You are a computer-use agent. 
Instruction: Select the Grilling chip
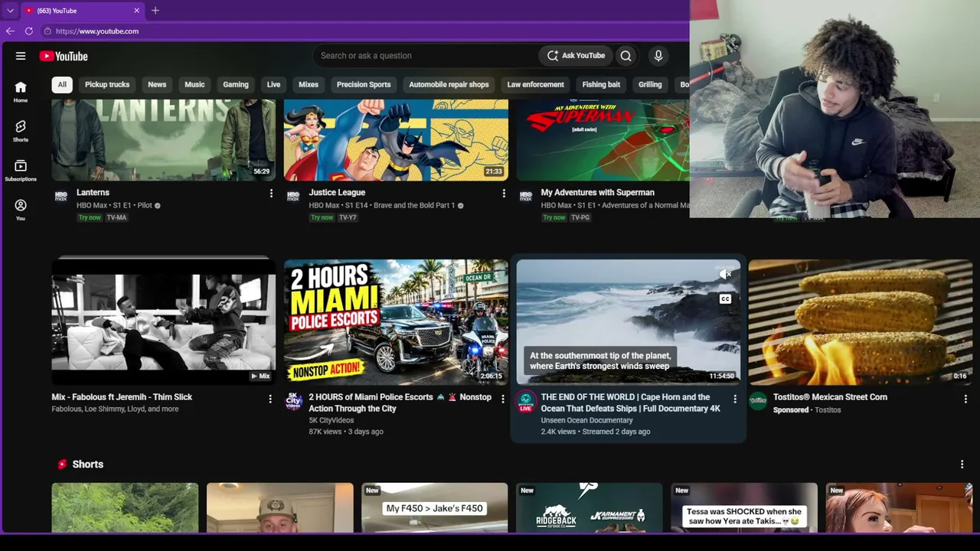coord(650,84)
